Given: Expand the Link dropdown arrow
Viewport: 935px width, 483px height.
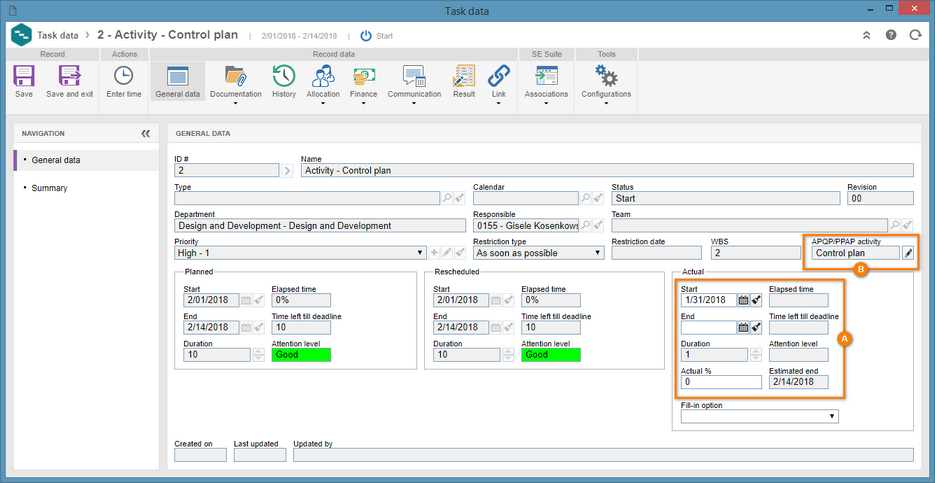Looking at the screenshot, I should click(x=499, y=103).
